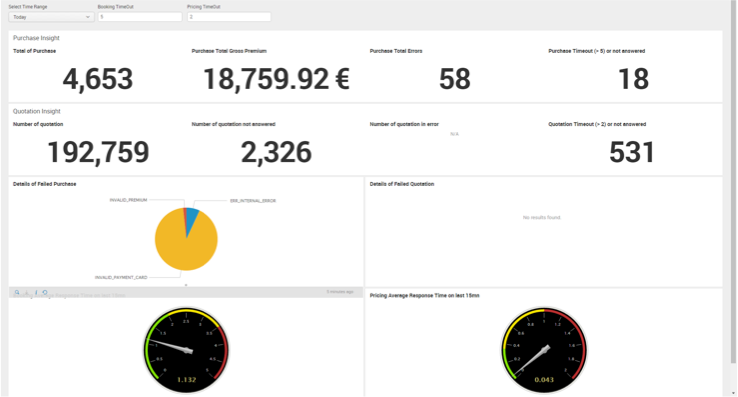
Task: Click the Pricing Average Response Time gauge
Action: [544, 350]
